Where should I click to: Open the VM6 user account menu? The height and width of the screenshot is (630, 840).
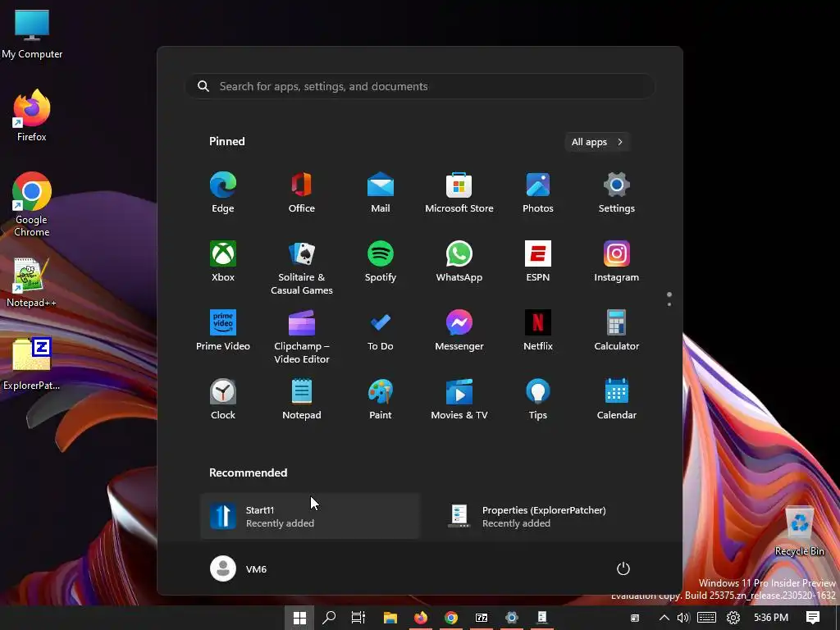[239, 568]
